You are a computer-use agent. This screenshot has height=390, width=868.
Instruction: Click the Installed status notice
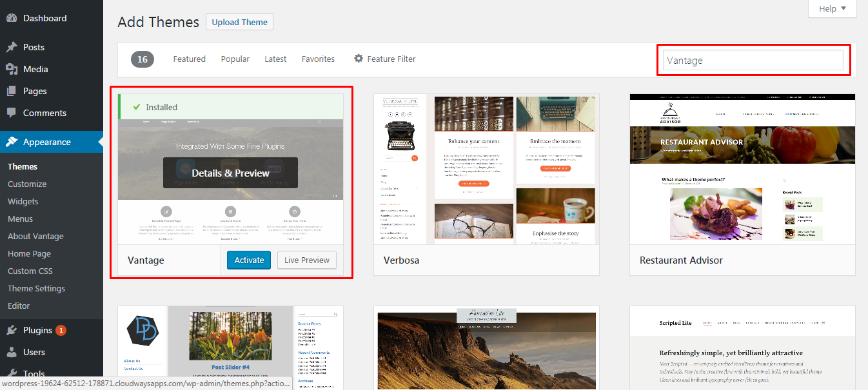230,107
